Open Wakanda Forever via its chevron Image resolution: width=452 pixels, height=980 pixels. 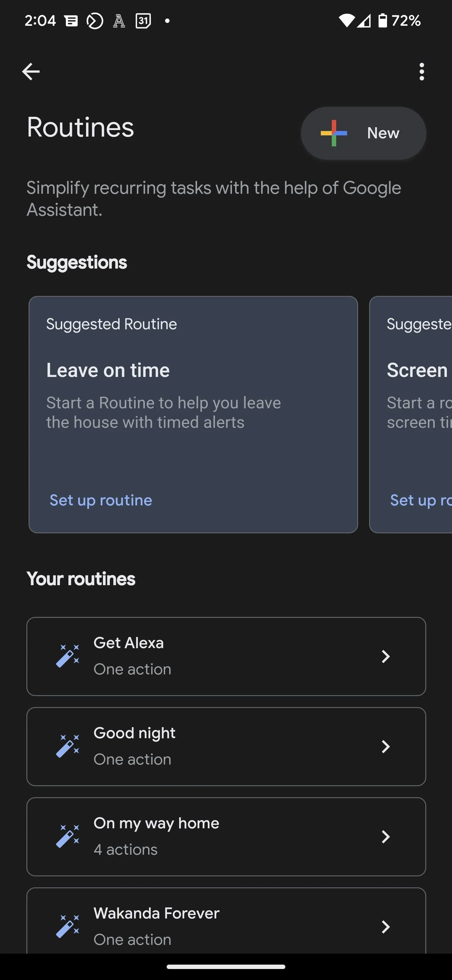[385, 927]
